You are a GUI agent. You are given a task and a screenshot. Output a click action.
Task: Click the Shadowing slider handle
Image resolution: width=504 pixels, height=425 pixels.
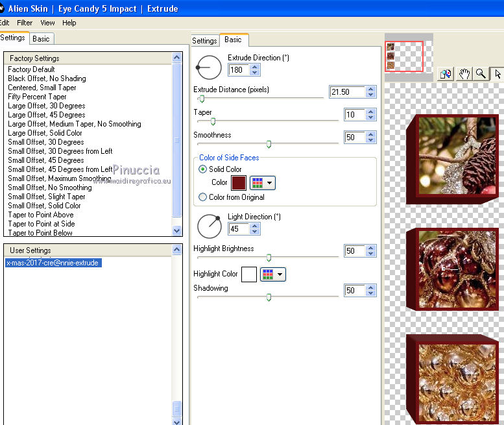(x=269, y=297)
